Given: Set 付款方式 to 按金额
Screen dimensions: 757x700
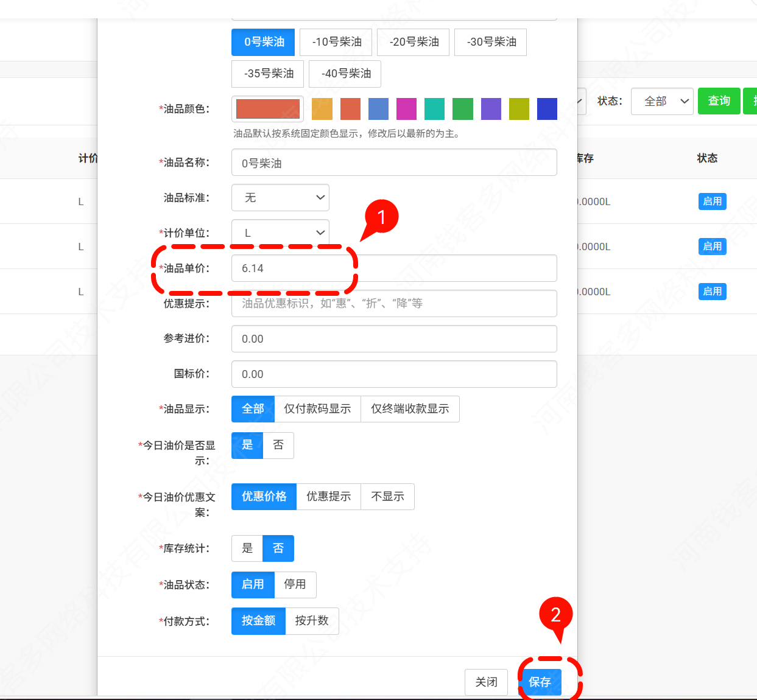Looking at the screenshot, I should tap(258, 621).
